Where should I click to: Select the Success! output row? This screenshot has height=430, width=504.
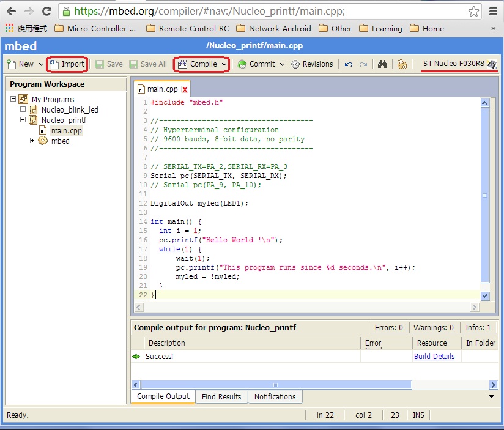tap(314, 357)
